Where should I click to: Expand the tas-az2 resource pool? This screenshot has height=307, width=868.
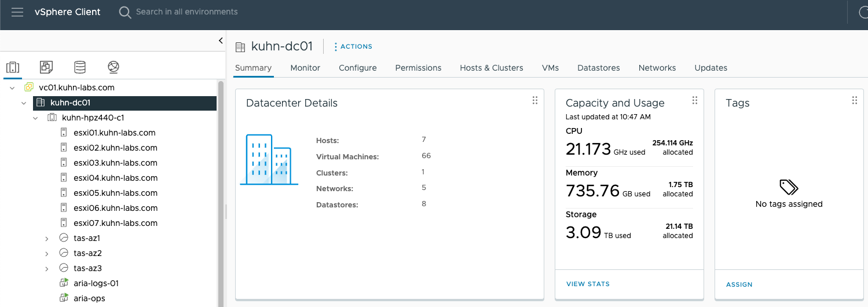coord(47,253)
